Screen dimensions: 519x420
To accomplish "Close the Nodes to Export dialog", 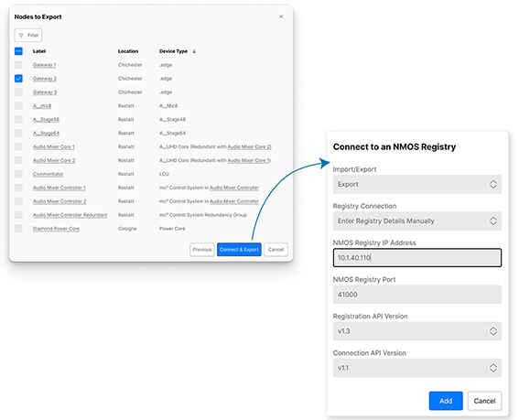I will [281, 16].
